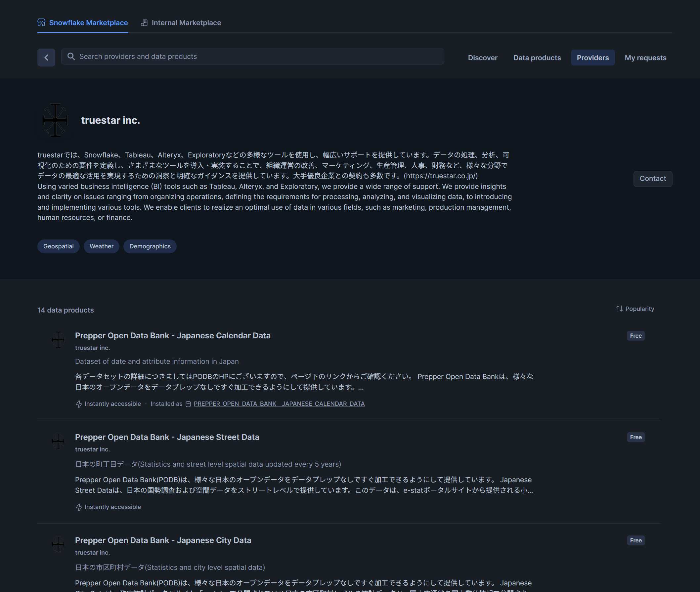Go back with the left chevron button
The image size is (700, 592).
[x=46, y=58]
